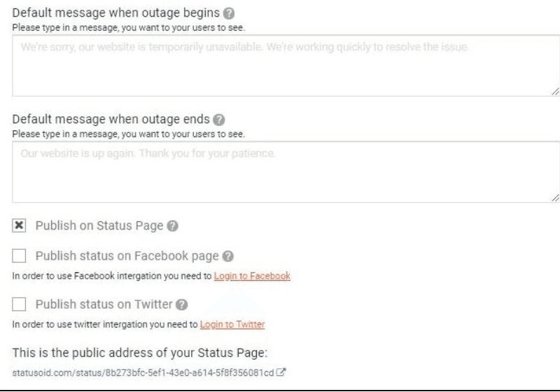Enable Publish status on Twitter checkbox
Screen dimensions: 560x392
coord(19,304)
